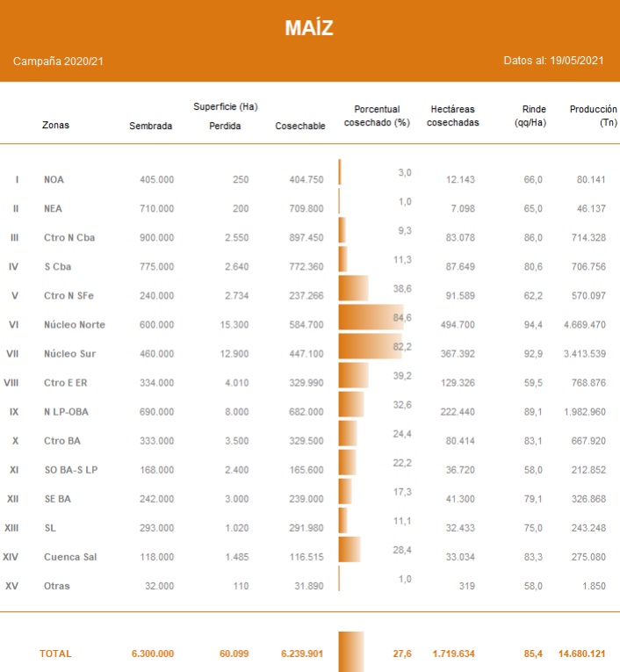Viewport: 620px width, 672px height.
Task: Click the TOTAL row label
Action: pos(55,654)
